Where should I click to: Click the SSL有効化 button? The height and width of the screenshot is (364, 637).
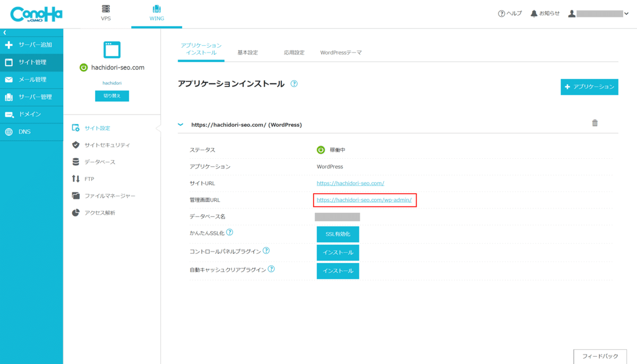pos(338,234)
